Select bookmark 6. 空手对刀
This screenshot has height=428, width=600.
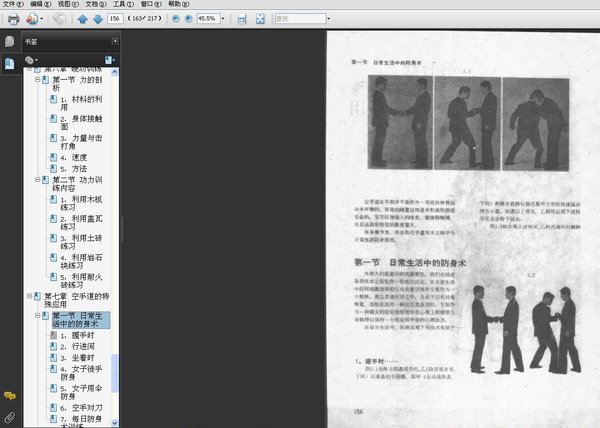point(81,408)
